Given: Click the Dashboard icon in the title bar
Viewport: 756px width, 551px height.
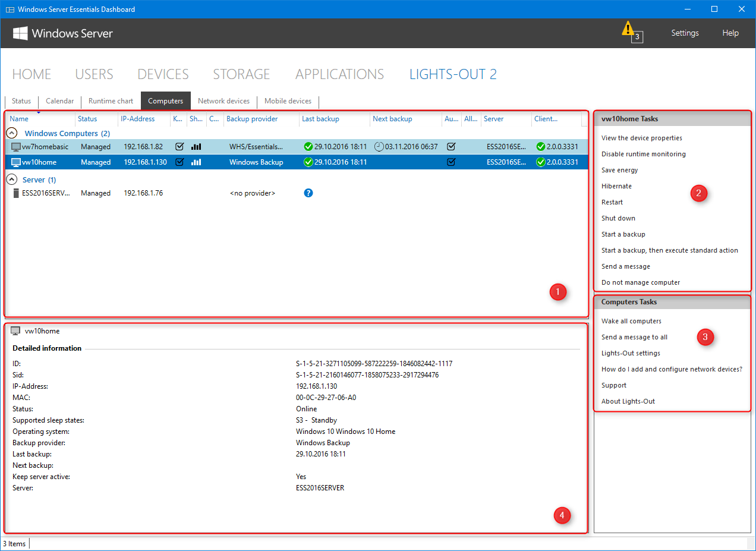Looking at the screenshot, I should [x=10, y=10].
